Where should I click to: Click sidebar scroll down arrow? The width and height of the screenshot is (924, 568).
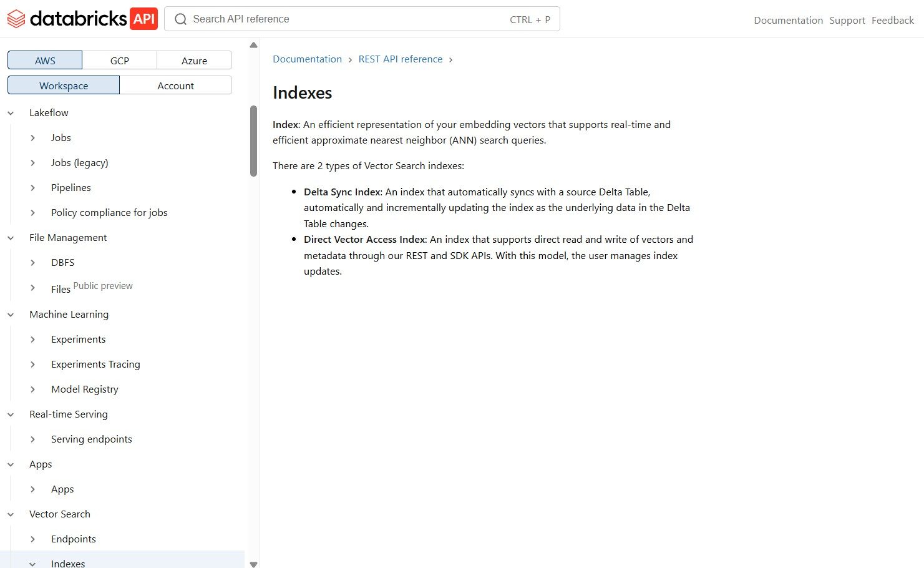point(253,564)
